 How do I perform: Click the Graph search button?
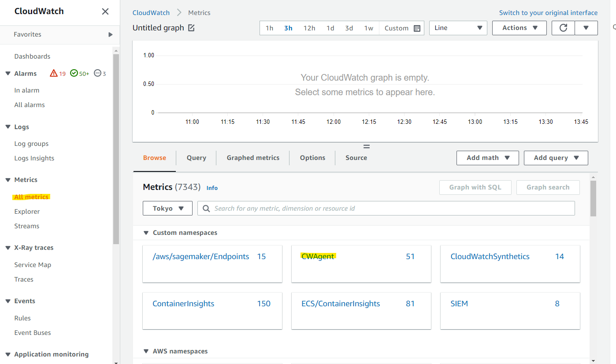coord(548,187)
